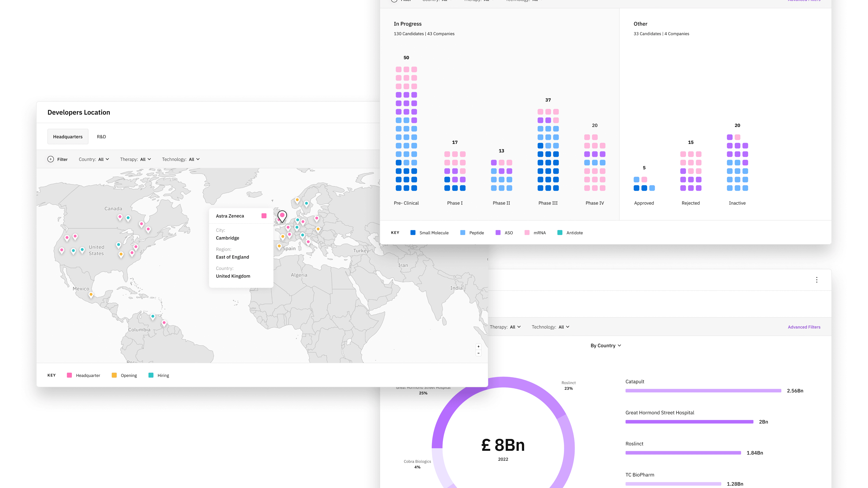The height and width of the screenshot is (488, 868).
Task: Open the three-dot options menu
Action: tap(817, 280)
